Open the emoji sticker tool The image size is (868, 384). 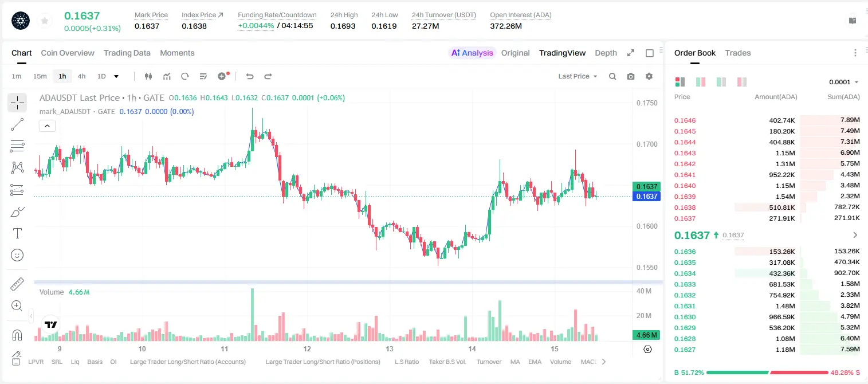[17, 255]
